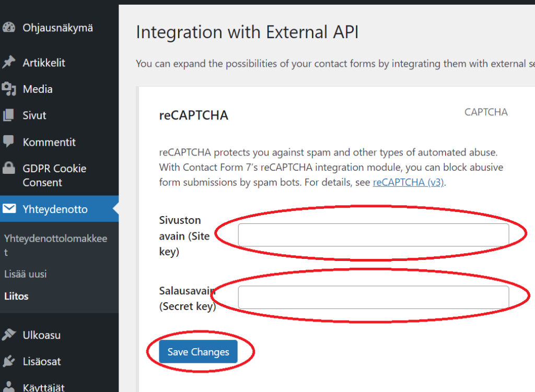This screenshot has height=392, width=535.
Task: Choose the Lisää uusi submenu item
Action: pyautogui.click(x=25, y=274)
